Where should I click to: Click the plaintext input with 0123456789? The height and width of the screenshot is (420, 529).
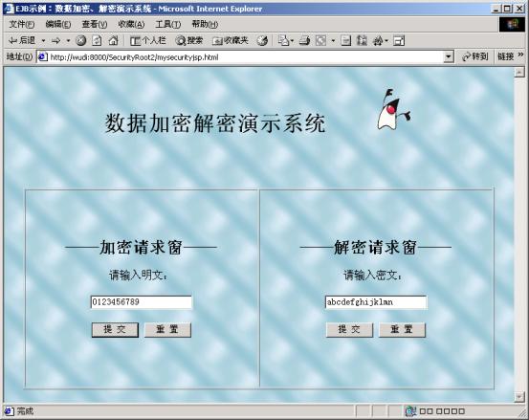[x=142, y=302]
